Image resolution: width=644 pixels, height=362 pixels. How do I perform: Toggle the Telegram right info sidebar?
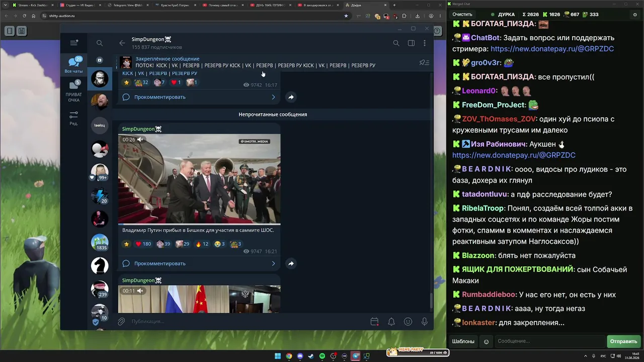411,43
